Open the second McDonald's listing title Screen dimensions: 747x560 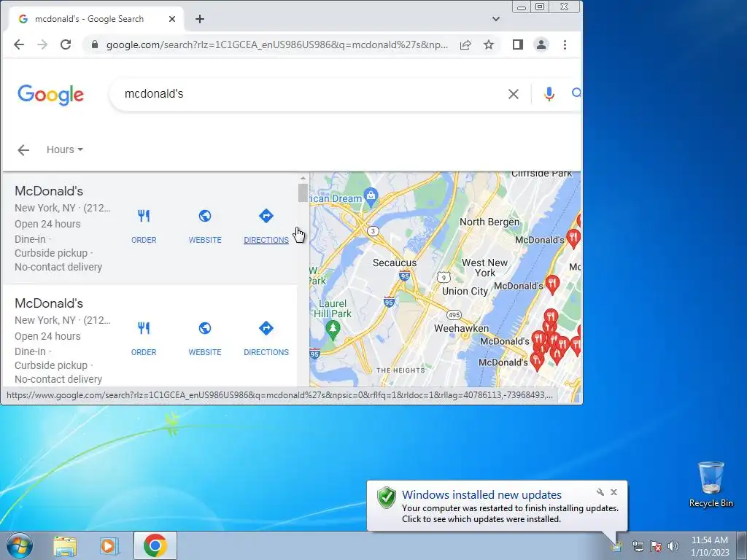pyautogui.click(x=49, y=303)
